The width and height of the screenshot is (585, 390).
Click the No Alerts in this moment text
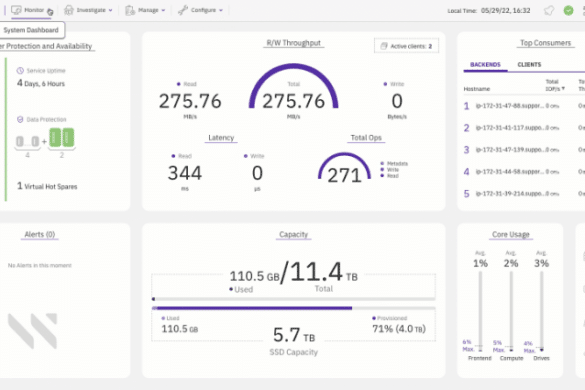tap(40, 265)
